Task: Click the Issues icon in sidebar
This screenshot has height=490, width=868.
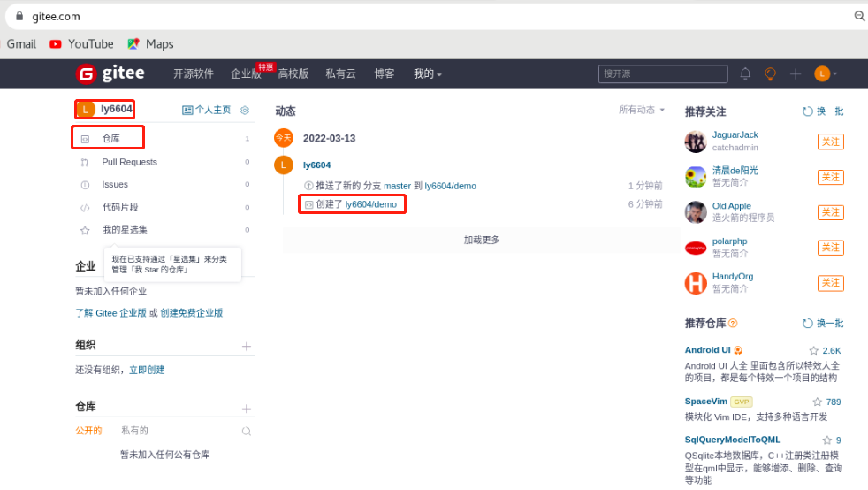Action: coord(85,185)
